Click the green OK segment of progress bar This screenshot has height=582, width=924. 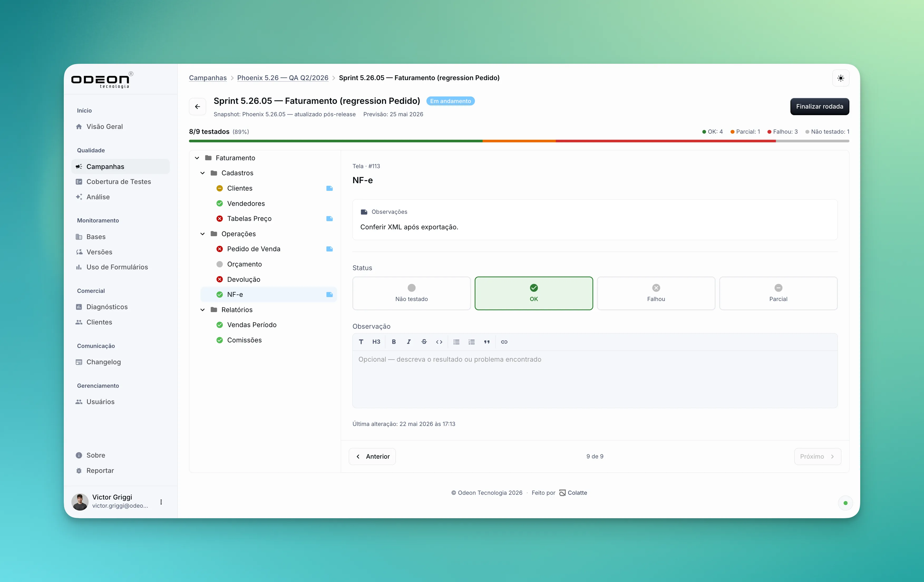click(x=335, y=141)
